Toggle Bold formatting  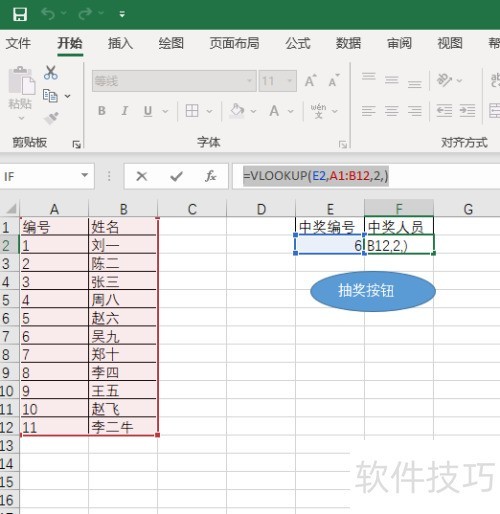[x=102, y=111]
